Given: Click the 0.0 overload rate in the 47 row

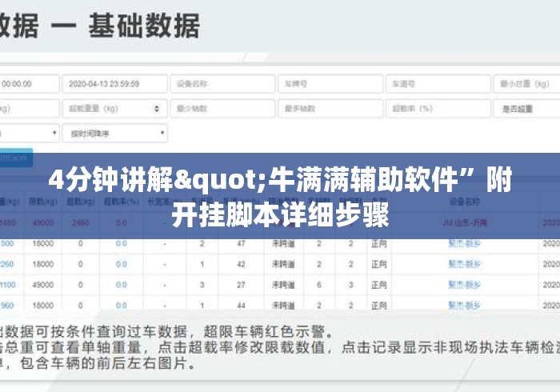Looking at the screenshot, I should point(122,243).
